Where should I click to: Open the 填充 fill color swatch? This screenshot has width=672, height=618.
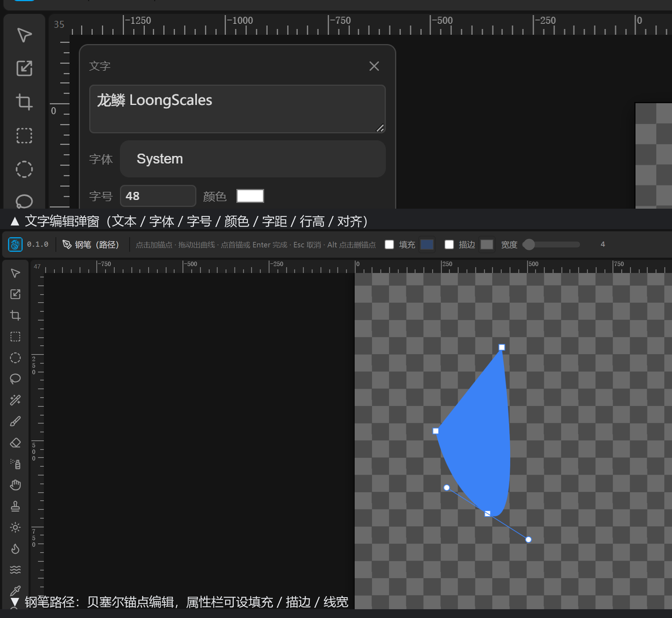point(427,244)
